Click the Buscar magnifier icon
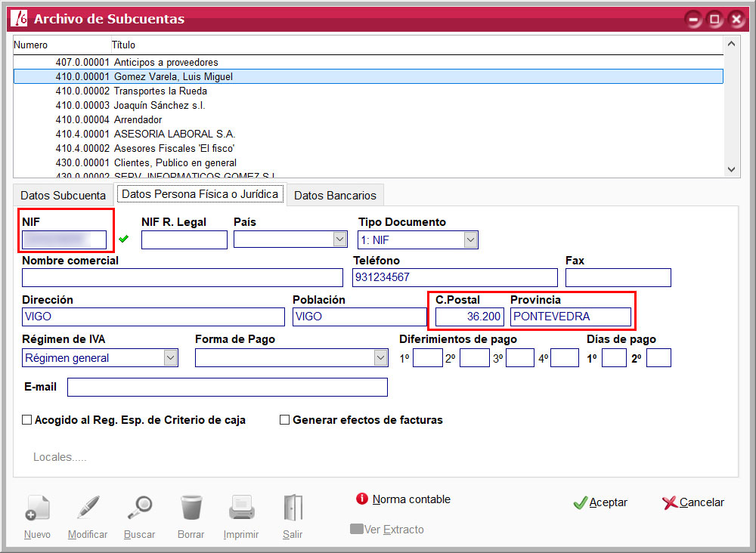This screenshot has height=553, width=756. click(140, 508)
